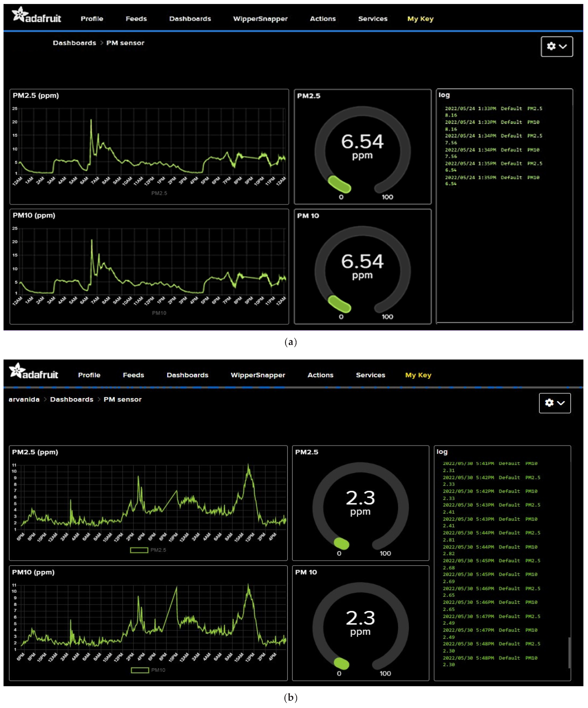Open WipperSnapper in bottom navigation bar
Screen dimensions: 588x708
point(258,375)
